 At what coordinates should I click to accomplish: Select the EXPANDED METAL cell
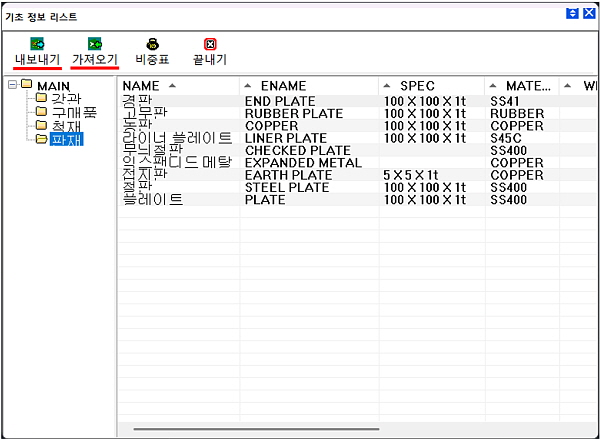coord(303,163)
